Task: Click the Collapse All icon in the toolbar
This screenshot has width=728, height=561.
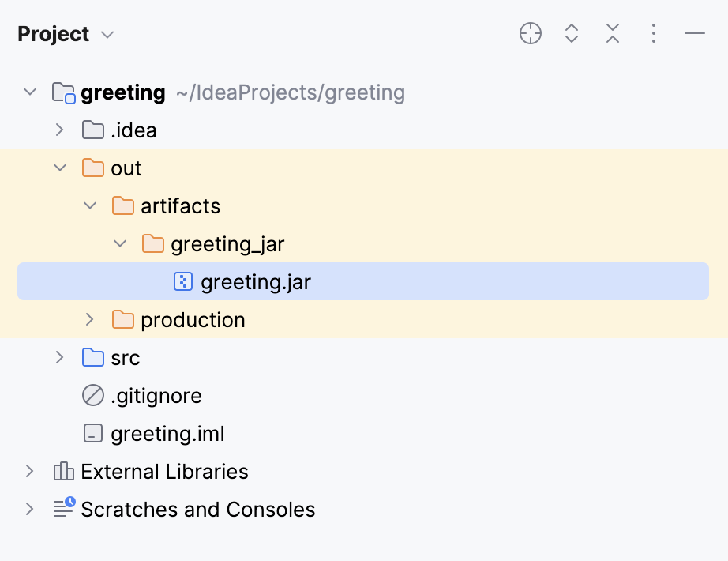Action: [x=612, y=33]
